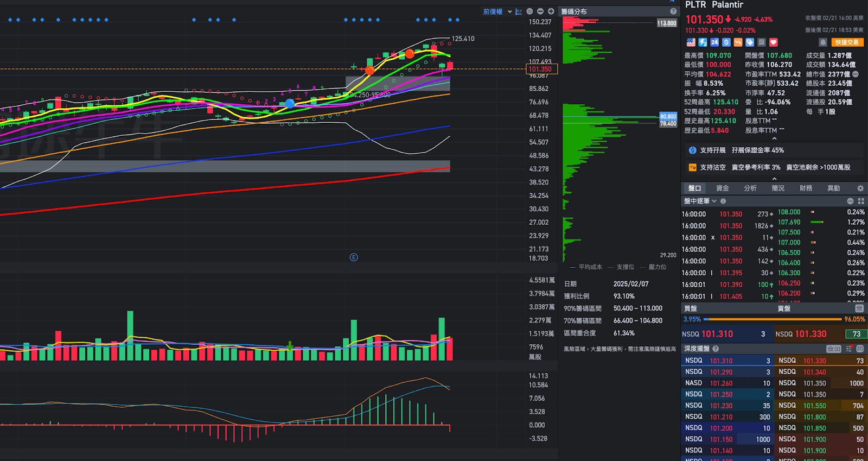Click 獲利比例 value 93.10%
The image size is (868, 461).
[x=624, y=296]
